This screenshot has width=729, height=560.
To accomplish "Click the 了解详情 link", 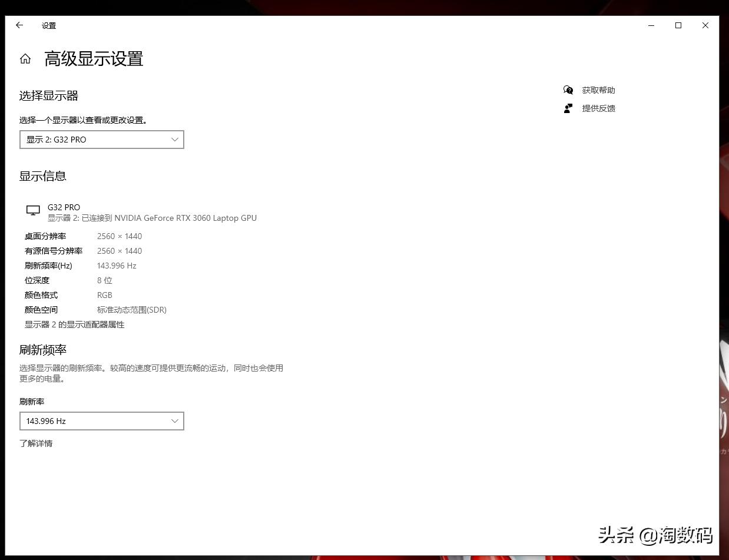I will [x=36, y=443].
